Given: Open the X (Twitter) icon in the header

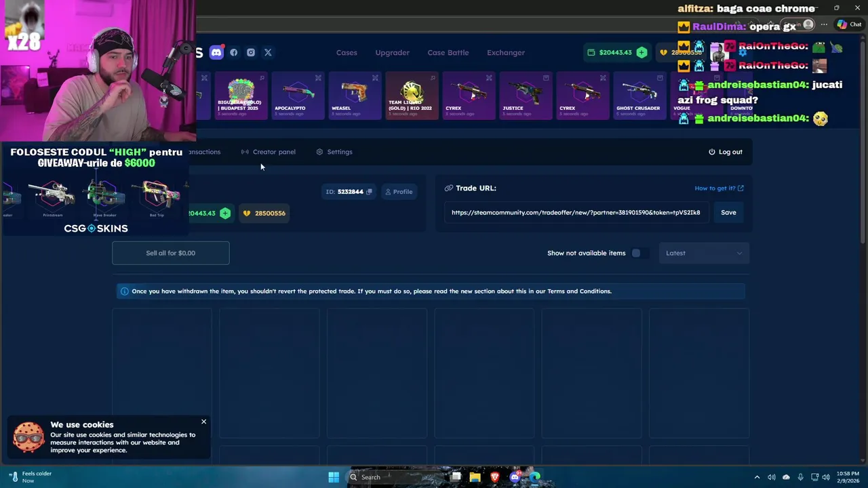Looking at the screenshot, I should click(268, 52).
